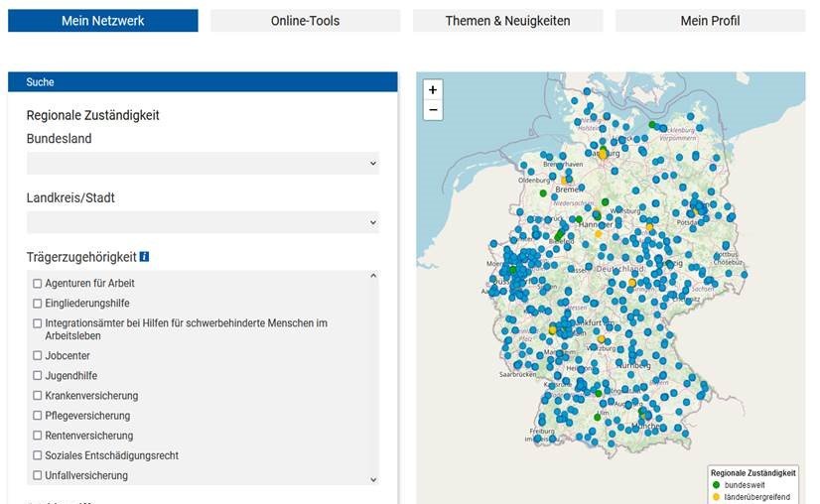
Task: Click the green map marker near Mecklenburg
Action: pyautogui.click(x=652, y=125)
